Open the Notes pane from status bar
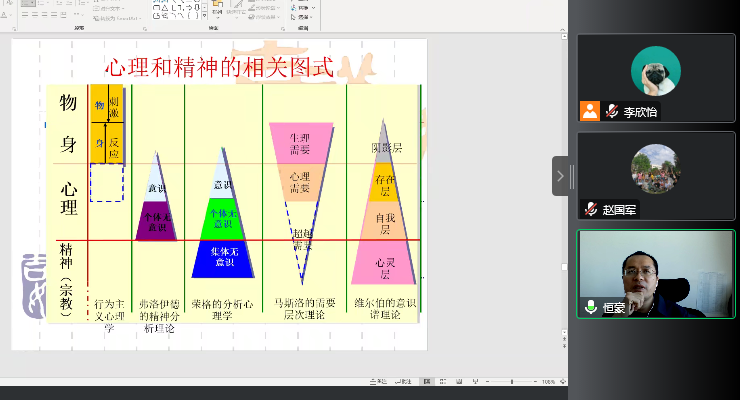Image resolution: width=740 pixels, height=400 pixels. [x=377, y=381]
